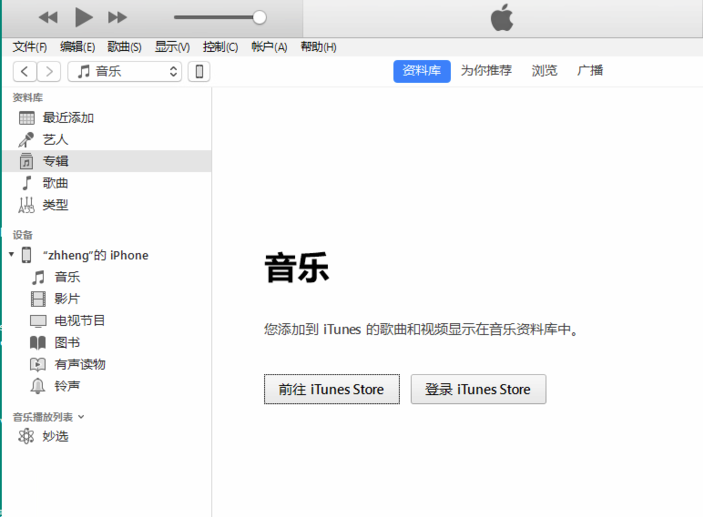The image size is (703, 517).
Task: Select the 艺人 label in sidebar
Action: tap(56, 140)
